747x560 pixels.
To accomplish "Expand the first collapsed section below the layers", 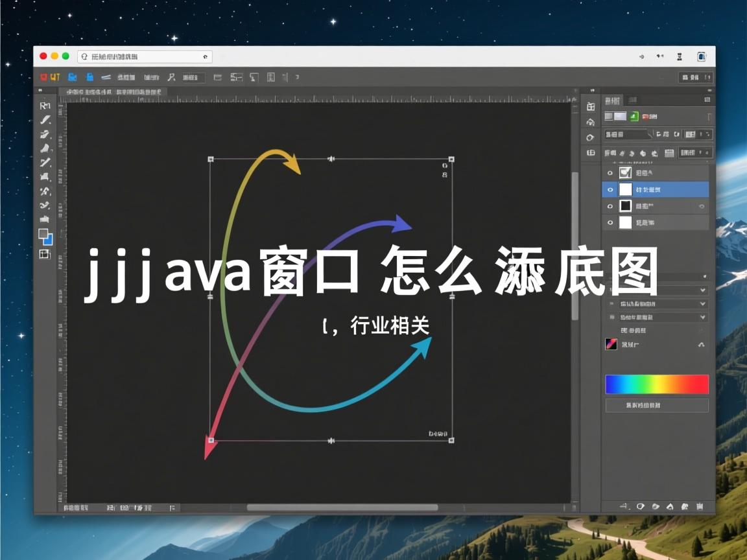I will pos(656,290).
